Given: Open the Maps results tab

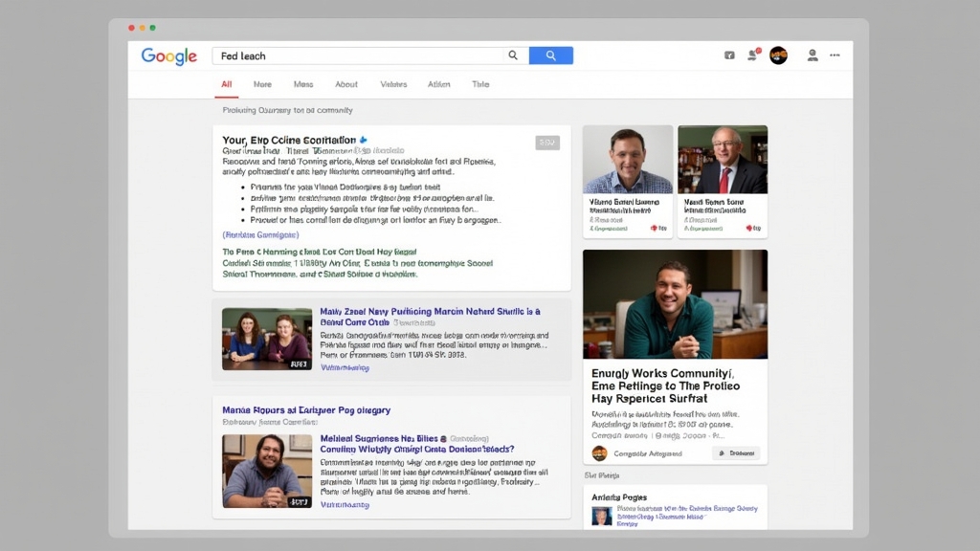Looking at the screenshot, I should [x=304, y=84].
